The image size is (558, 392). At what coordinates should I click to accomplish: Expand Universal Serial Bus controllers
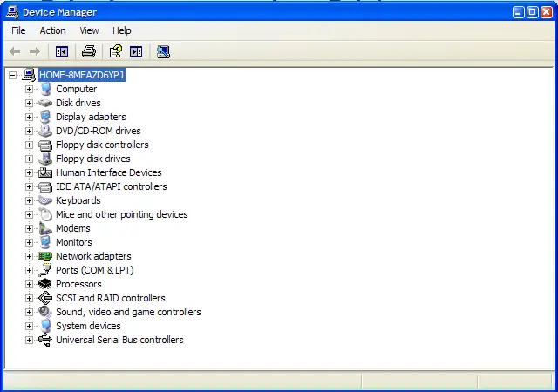point(29,340)
